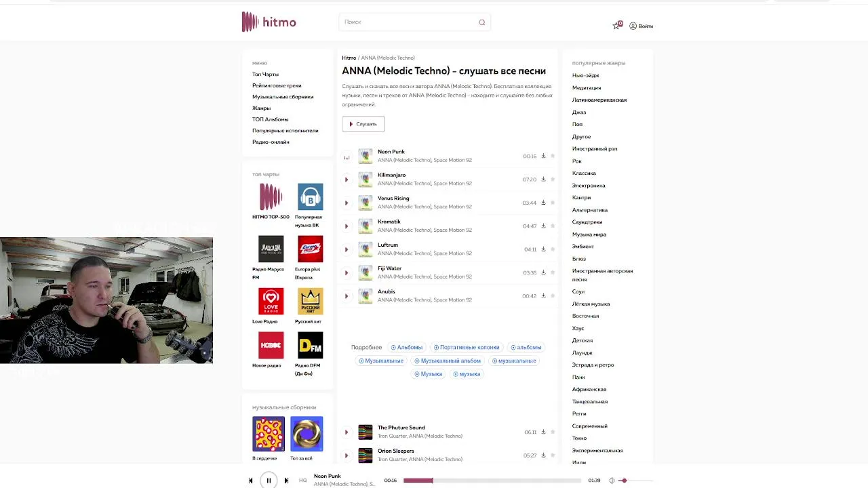The width and height of the screenshot is (868, 488).
Task: Click the search magnifier icon
Action: point(482,22)
